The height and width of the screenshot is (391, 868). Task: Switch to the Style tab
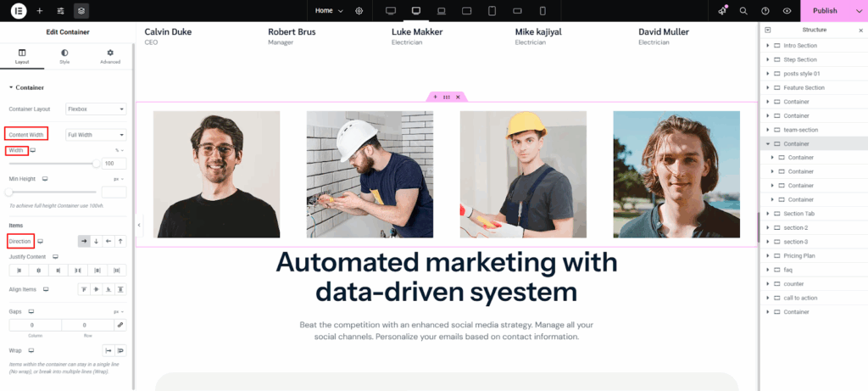[x=64, y=57]
